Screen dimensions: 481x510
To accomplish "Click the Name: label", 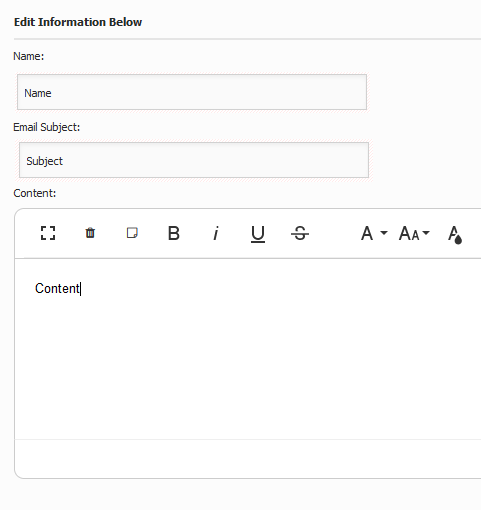I will [28, 56].
